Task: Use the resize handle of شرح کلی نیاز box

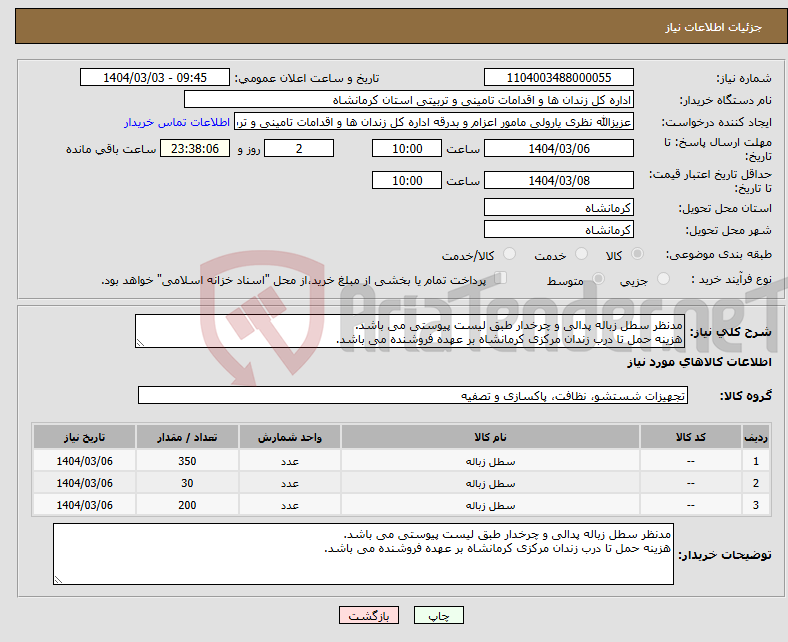Action: (x=140, y=343)
